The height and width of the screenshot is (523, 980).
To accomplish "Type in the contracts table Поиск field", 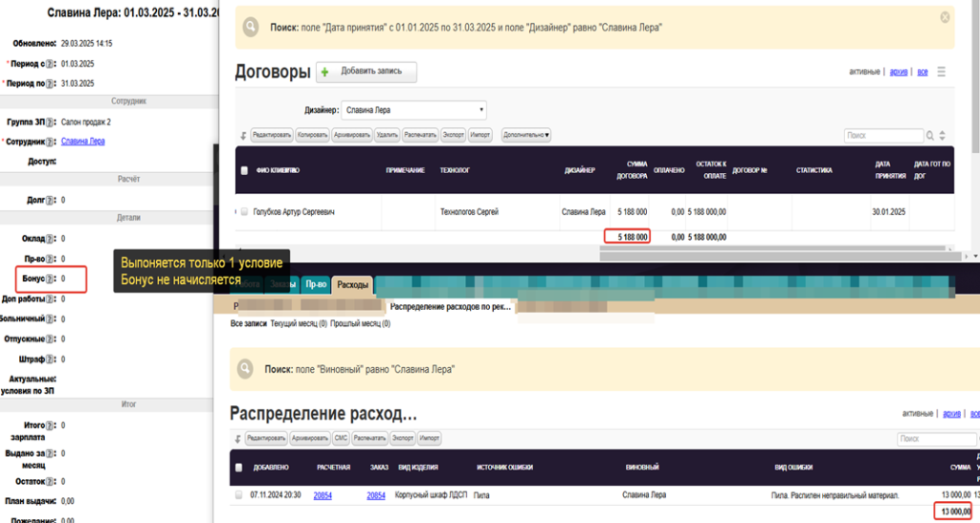I will coord(883,136).
